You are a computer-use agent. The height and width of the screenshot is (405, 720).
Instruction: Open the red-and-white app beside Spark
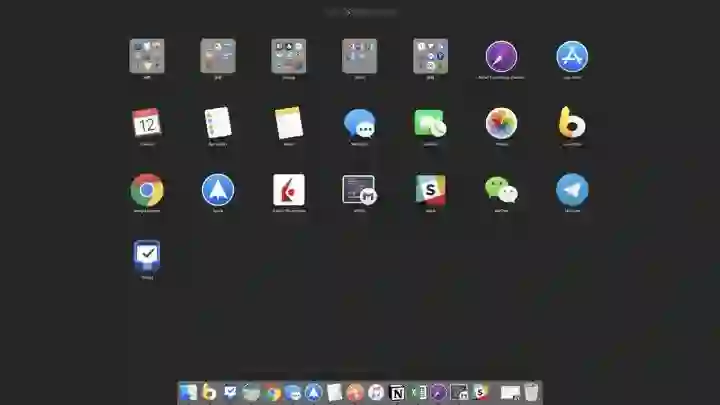tap(288, 190)
